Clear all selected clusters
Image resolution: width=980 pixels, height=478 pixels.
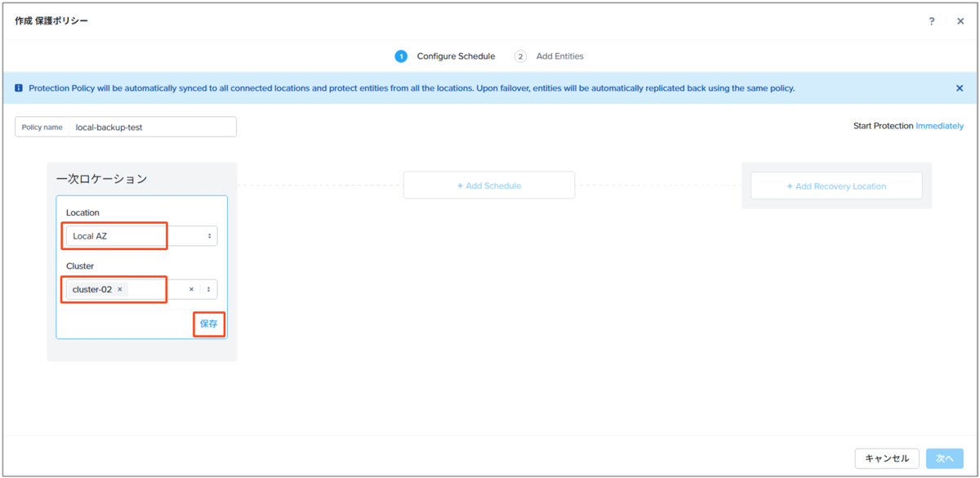191,289
